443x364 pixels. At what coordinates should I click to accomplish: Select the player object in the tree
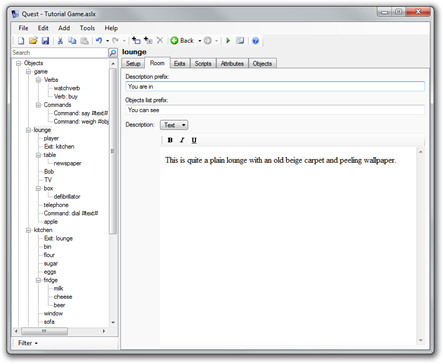tap(51, 138)
